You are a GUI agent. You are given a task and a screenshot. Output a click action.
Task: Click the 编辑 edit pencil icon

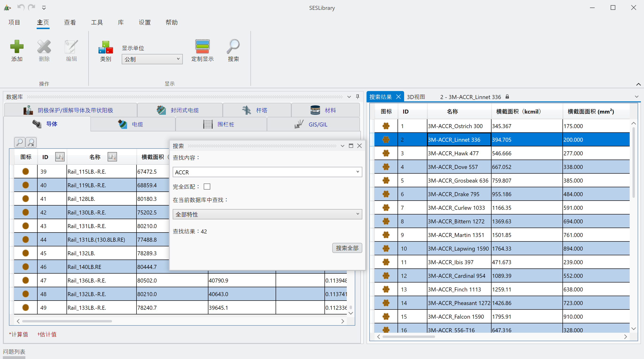pyautogui.click(x=71, y=47)
